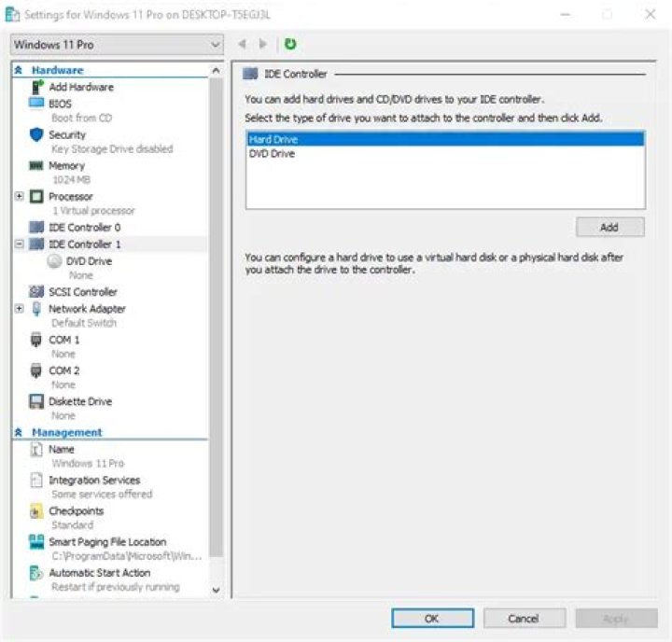This screenshot has width=672, height=642.
Task: Click the COM 1 port icon
Action: [x=36, y=340]
